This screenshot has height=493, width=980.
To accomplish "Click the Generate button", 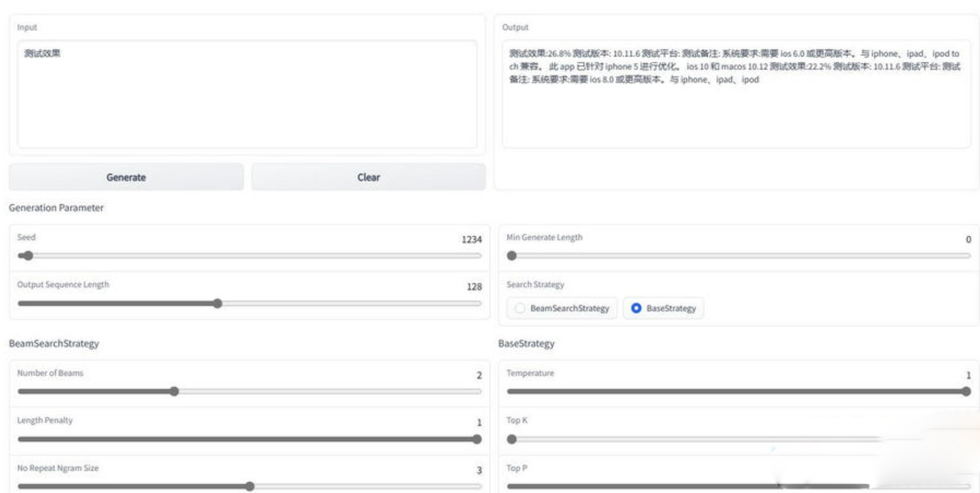I will [126, 177].
